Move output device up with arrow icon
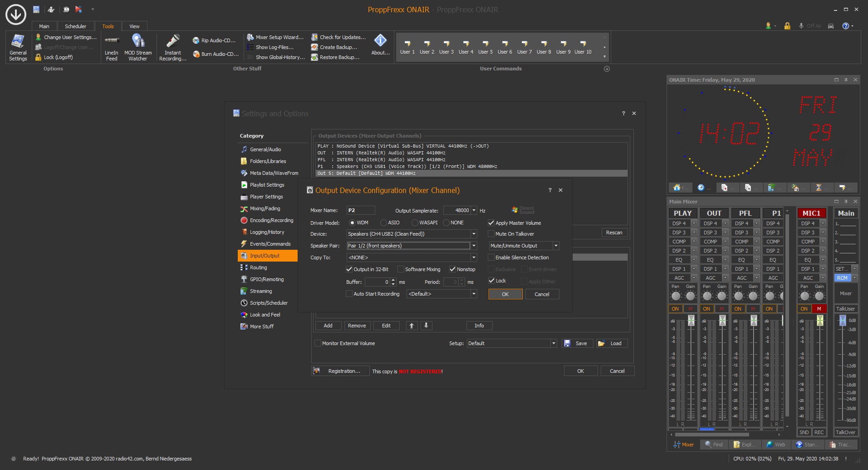 412,326
